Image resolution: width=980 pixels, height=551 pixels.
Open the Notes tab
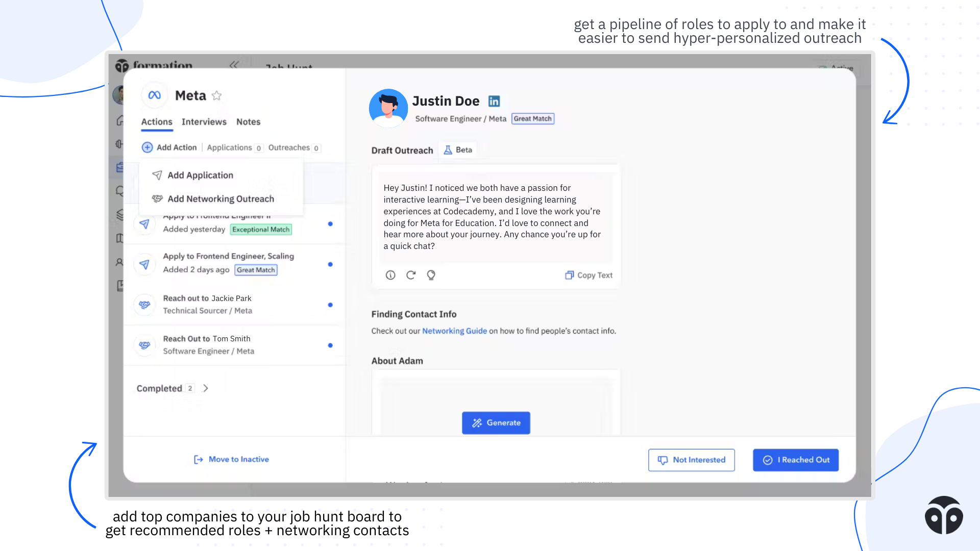248,121
